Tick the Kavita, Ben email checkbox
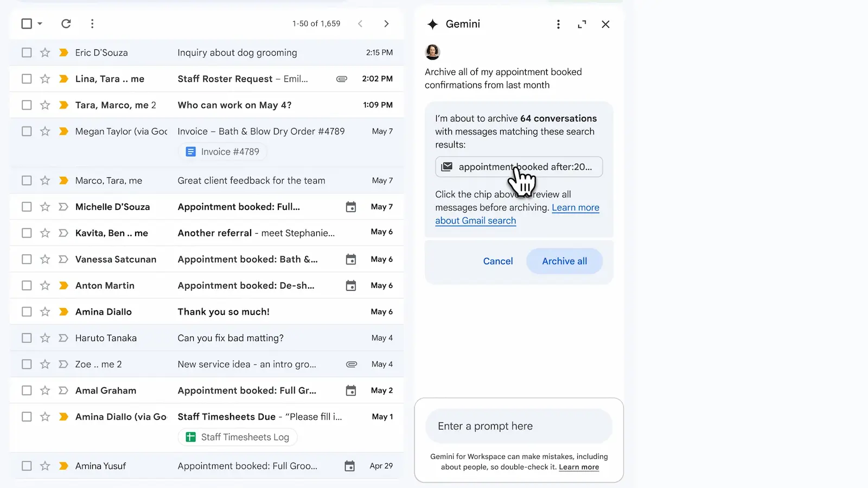868x488 pixels. pyautogui.click(x=27, y=233)
